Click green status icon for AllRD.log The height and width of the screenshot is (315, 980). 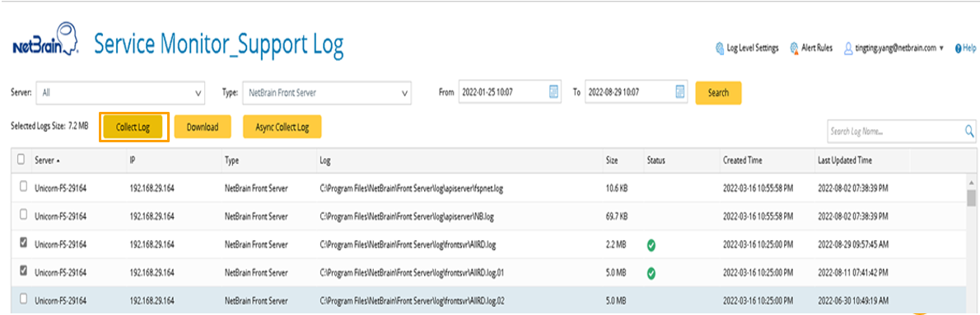click(x=651, y=245)
